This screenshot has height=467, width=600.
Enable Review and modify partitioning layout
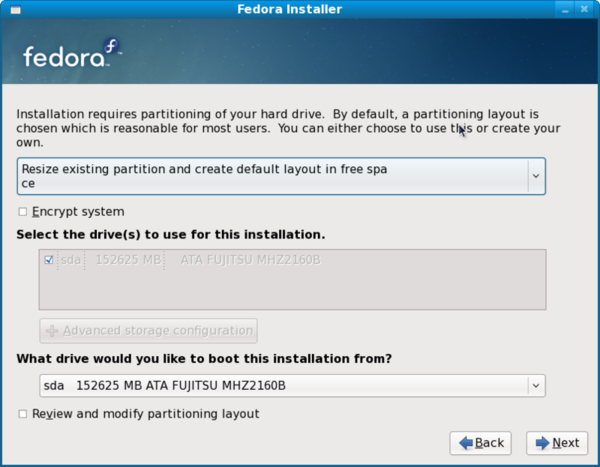click(x=23, y=414)
